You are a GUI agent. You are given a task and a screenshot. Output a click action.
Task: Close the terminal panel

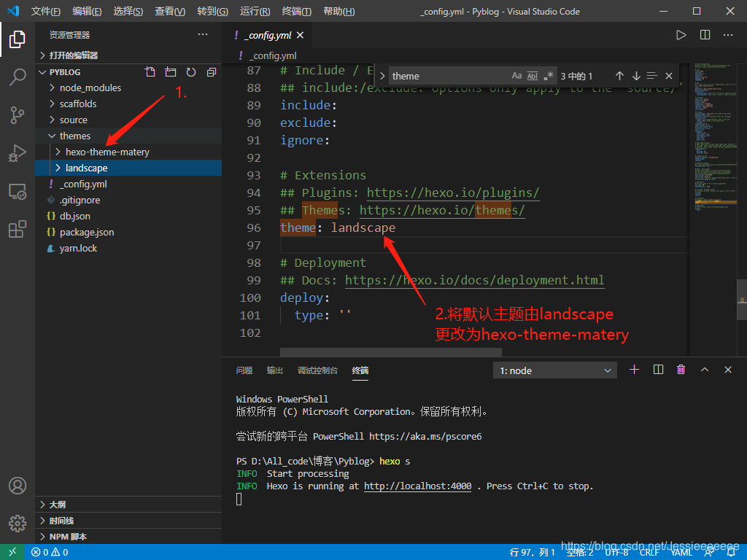728,370
